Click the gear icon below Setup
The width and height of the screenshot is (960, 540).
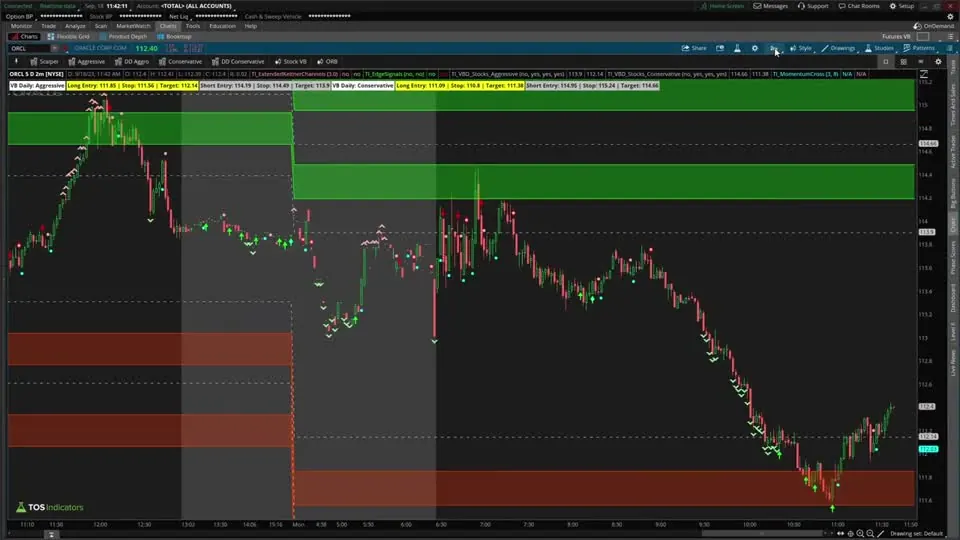(x=950, y=17)
